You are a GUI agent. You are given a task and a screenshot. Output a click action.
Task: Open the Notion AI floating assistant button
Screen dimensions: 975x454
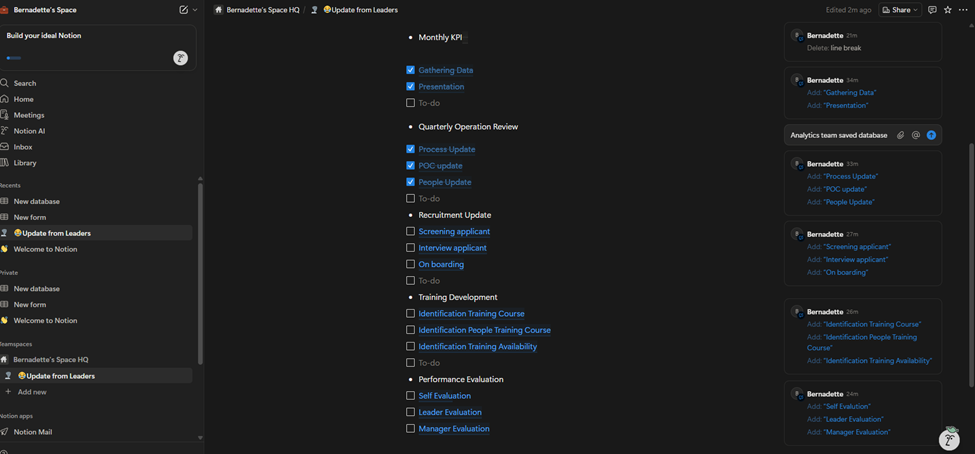point(949,438)
